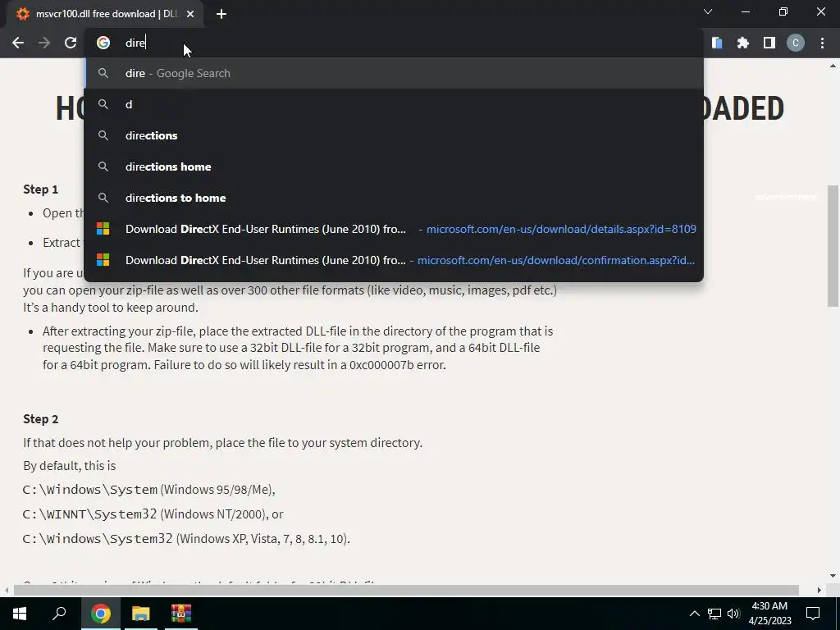Viewport: 840px width, 630px height.
Task: Click the scroll up arrow on the page
Action: click(833, 66)
